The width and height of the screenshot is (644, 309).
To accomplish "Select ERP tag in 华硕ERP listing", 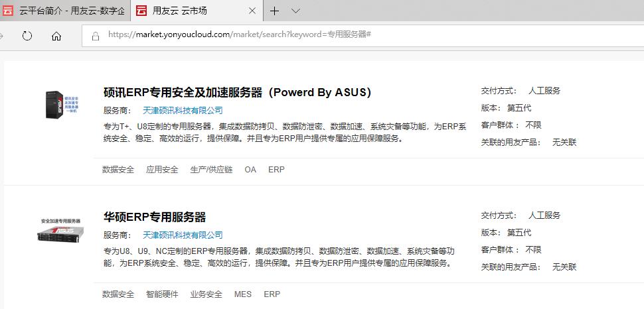I will (x=272, y=294).
